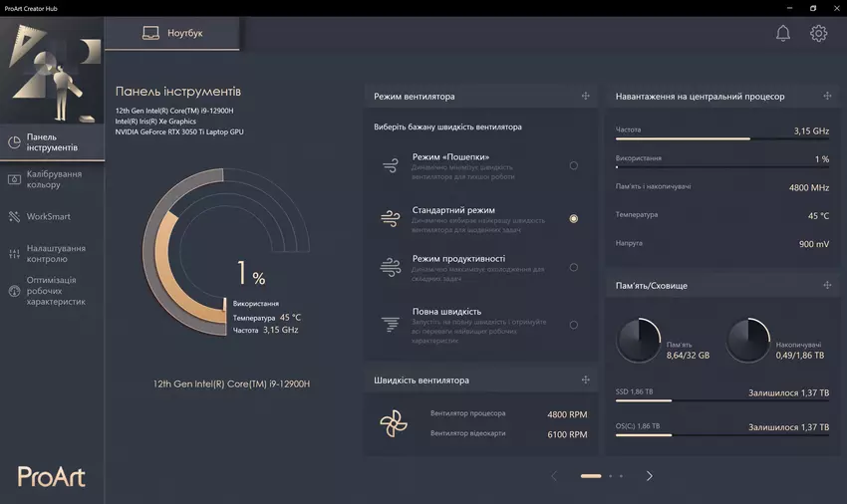The height and width of the screenshot is (504, 847).
Task: Click the fan speed propeller icon
Action: [x=393, y=423]
